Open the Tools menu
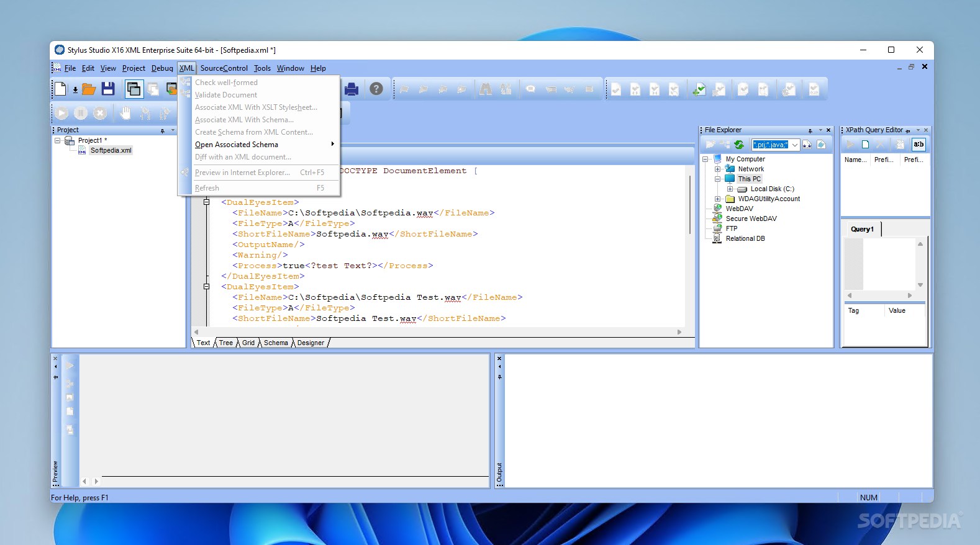Screen dimensions: 980x545 pyautogui.click(x=262, y=68)
